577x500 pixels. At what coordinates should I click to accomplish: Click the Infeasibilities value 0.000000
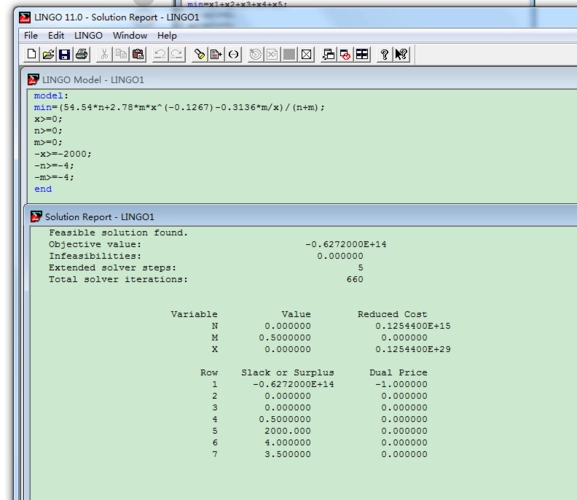pyautogui.click(x=340, y=256)
